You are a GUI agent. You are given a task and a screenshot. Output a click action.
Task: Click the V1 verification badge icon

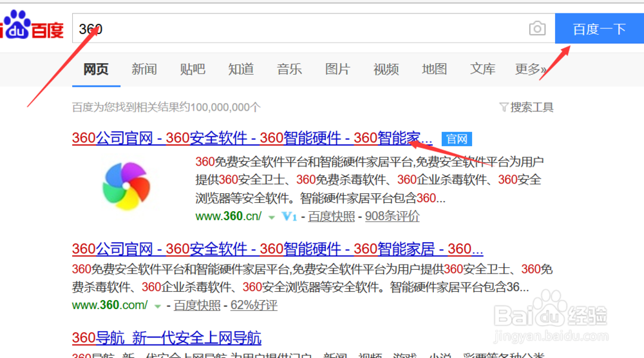[x=289, y=216]
